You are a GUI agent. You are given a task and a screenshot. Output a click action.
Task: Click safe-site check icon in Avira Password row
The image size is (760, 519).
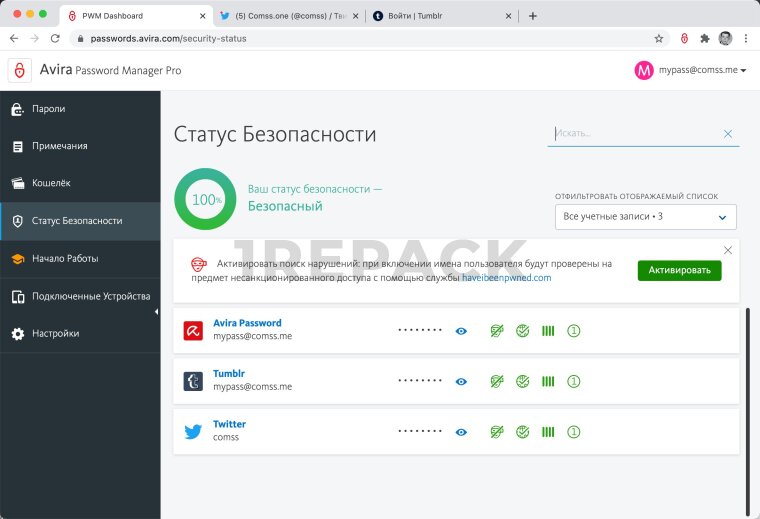point(522,331)
